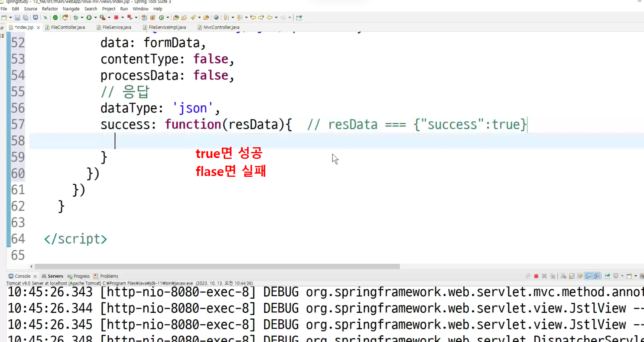
Task: Expand the New file dropdown arrow
Action: [x=10, y=18]
